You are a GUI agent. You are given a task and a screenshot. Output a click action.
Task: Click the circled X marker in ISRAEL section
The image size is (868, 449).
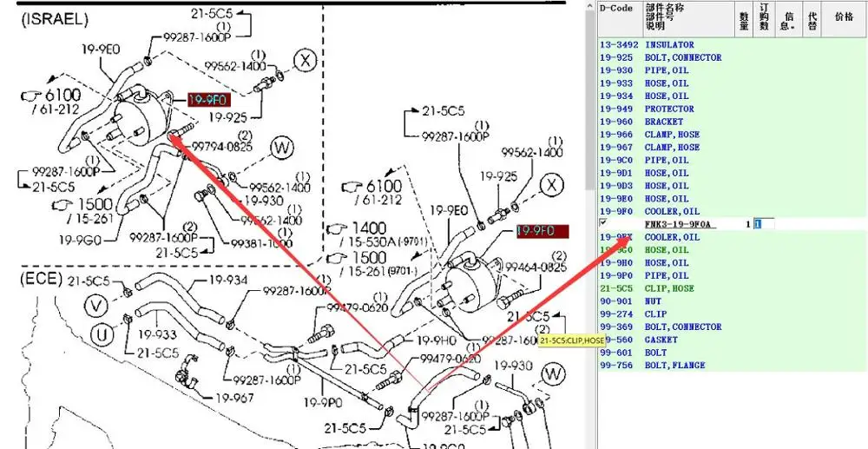coord(305,61)
